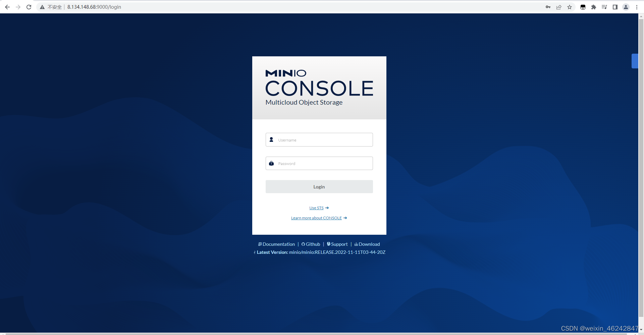Image resolution: width=644 pixels, height=335 pixels.
Task: Open the Github icon link
Action: coord(303,244)
